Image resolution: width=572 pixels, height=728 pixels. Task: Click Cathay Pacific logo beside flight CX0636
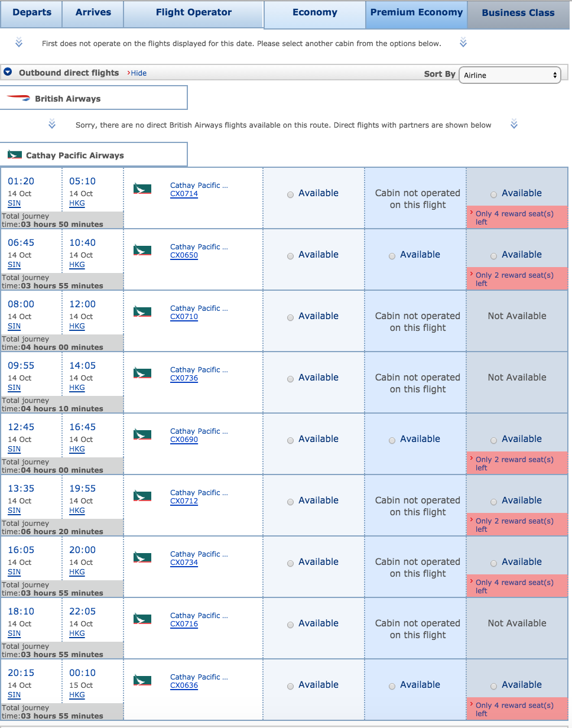click(142, 681)
